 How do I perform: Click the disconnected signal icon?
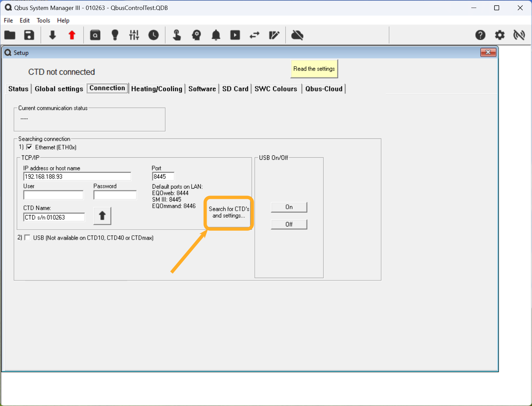pyautogui.click(x=519, y=35)
